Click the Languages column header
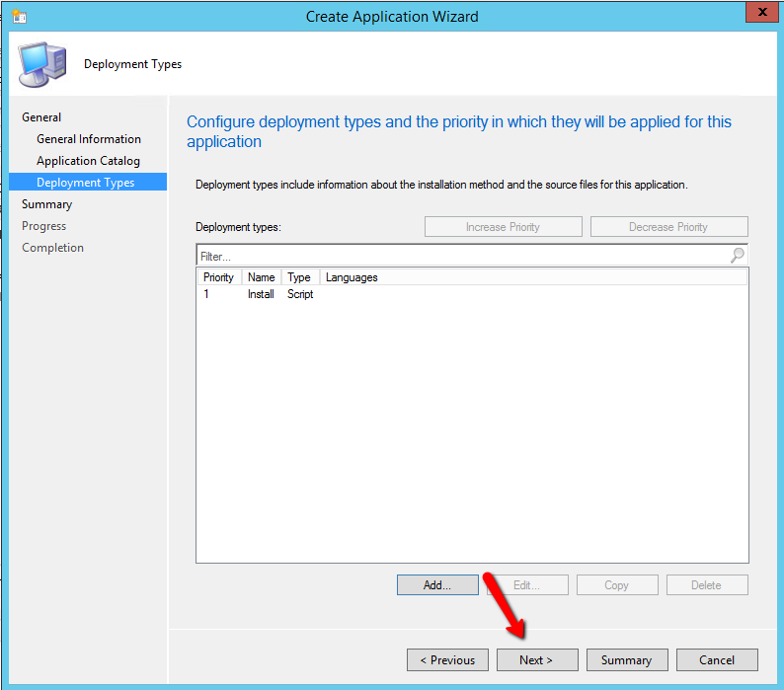Image resolution: width=784 pixels, height=690 pixels. [x=352, y=277]
